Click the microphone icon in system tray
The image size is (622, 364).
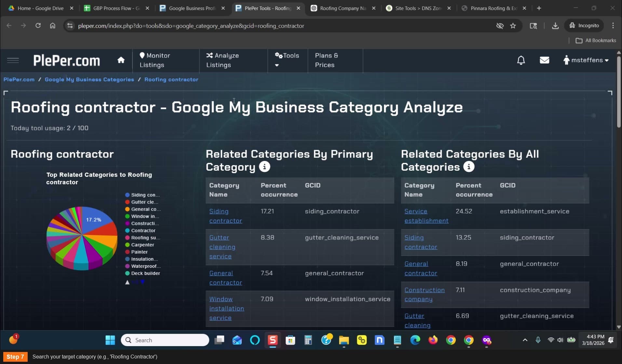click(538, 340)
